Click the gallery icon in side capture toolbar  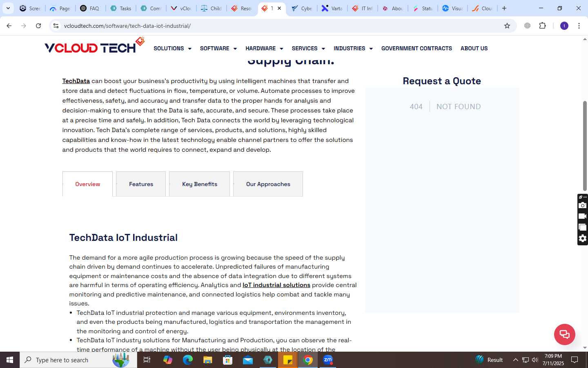583,227
